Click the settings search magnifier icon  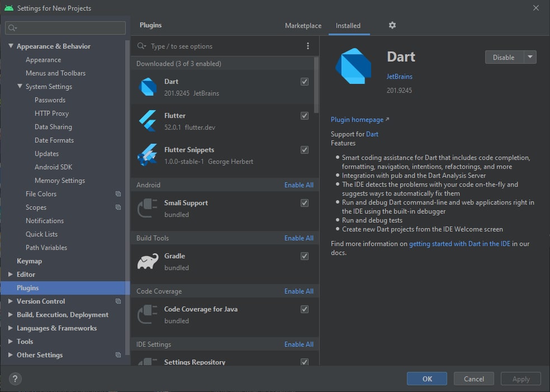click(x=12, y=28)
